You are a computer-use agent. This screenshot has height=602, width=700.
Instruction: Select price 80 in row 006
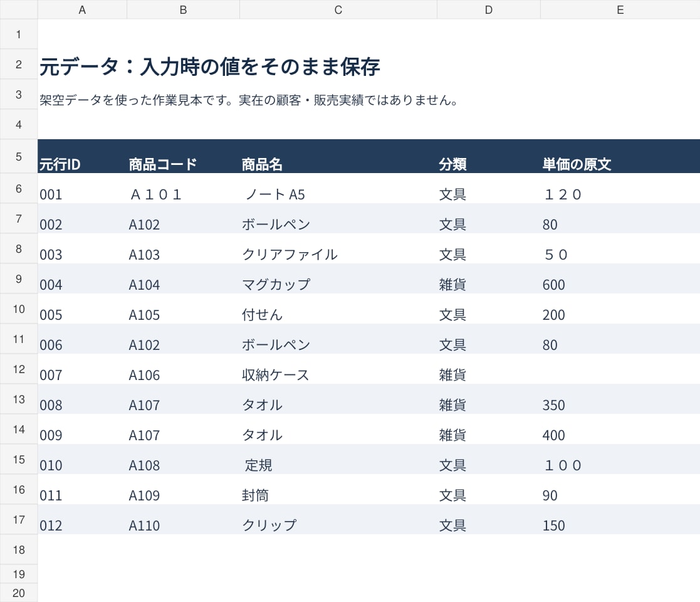[x=620, y=339]
